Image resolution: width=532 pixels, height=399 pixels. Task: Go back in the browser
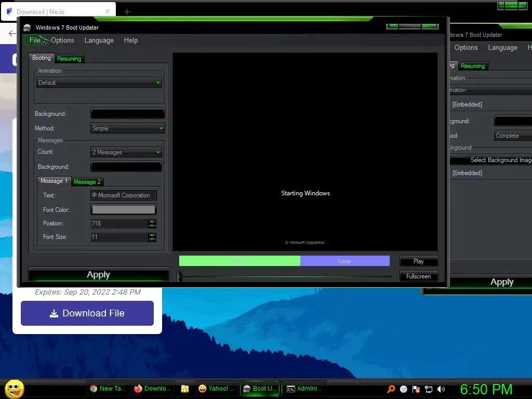point(12,33)
